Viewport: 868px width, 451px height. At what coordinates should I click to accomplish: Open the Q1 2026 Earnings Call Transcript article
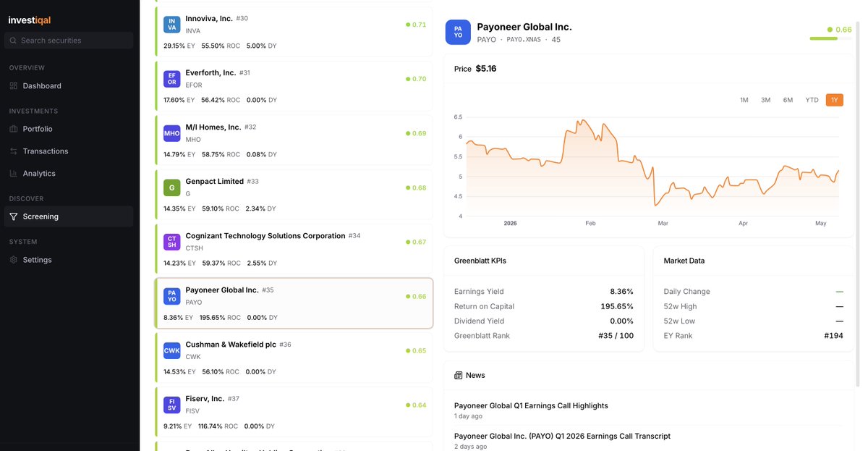point(562,437)
